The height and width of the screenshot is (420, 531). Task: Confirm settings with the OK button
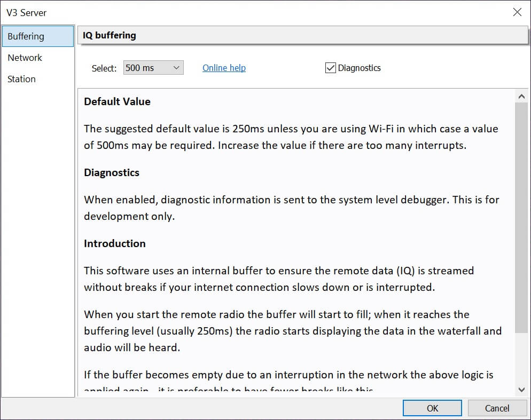point(432,408)
